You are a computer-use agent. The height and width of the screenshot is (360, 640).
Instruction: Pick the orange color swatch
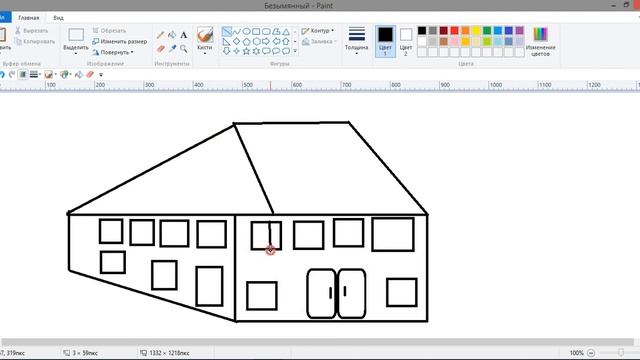click(465, 31)
